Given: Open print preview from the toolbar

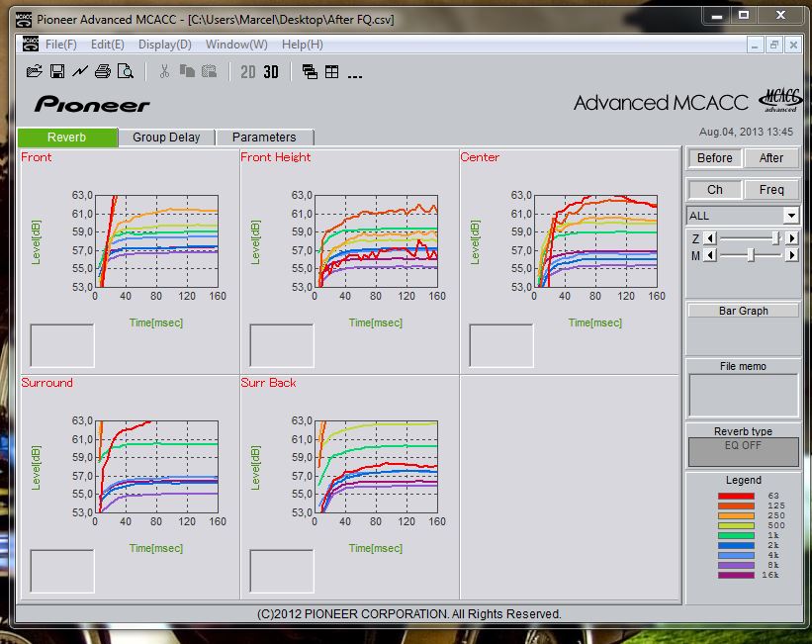Looking at the screenshot, I should coord(126,71).
